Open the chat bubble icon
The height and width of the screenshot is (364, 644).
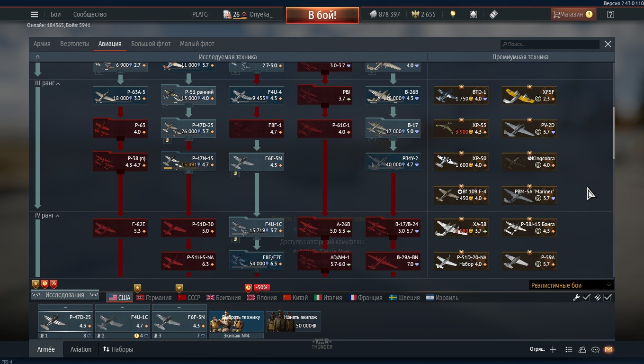coord(596,349)
